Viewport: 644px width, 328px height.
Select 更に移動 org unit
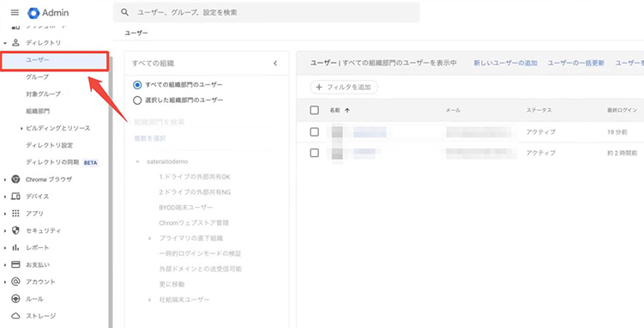point(172,284)
